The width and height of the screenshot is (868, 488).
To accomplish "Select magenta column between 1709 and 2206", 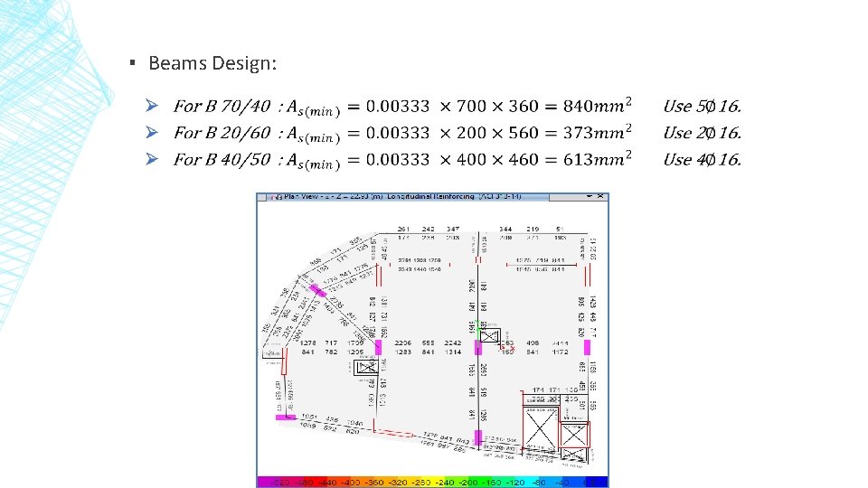I will pyautogui.click(x=379, y=347).
